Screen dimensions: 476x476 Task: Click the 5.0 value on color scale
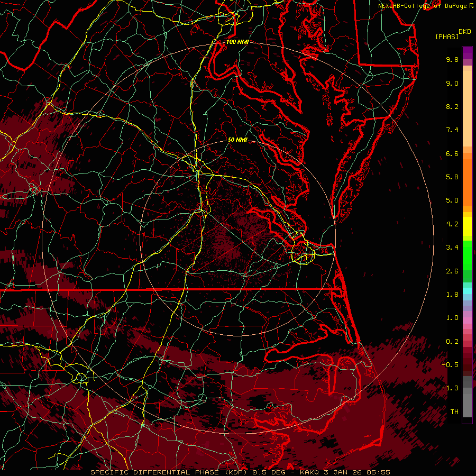(x=452, y=200)
